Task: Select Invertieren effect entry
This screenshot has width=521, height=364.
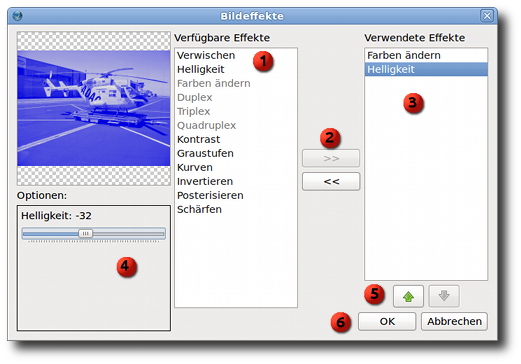Action: (205, 181)
